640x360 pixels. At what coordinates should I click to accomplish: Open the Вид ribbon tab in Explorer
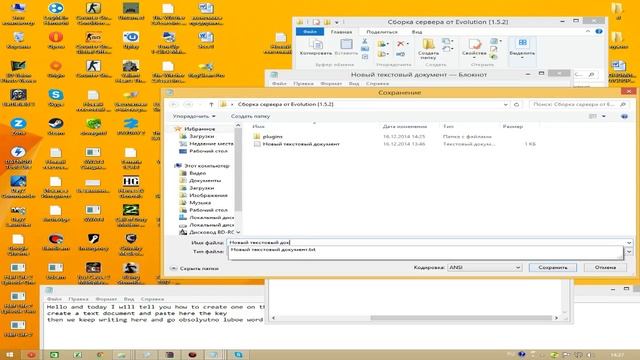coord(417,32)
